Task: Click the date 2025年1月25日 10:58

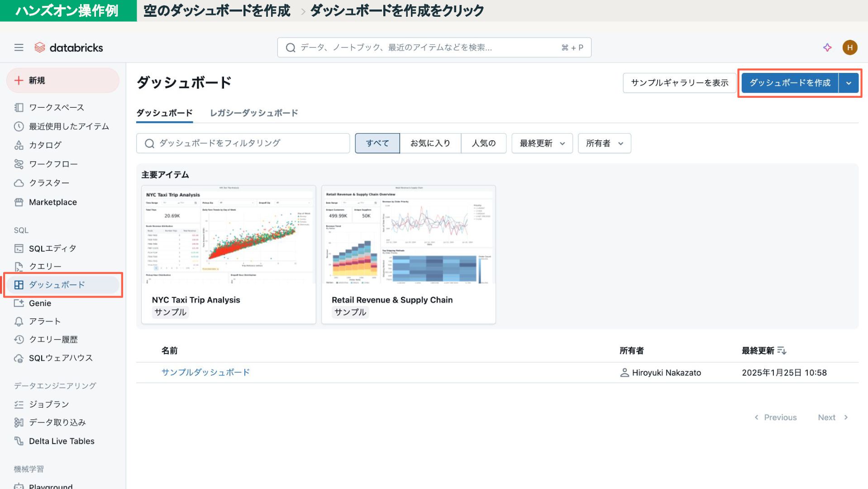Action: pos(784,373)
